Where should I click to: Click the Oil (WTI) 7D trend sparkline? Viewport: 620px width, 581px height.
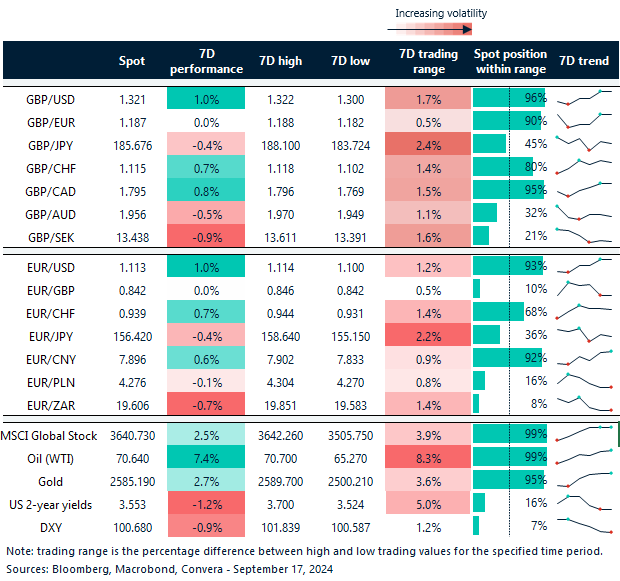(584, 457)
